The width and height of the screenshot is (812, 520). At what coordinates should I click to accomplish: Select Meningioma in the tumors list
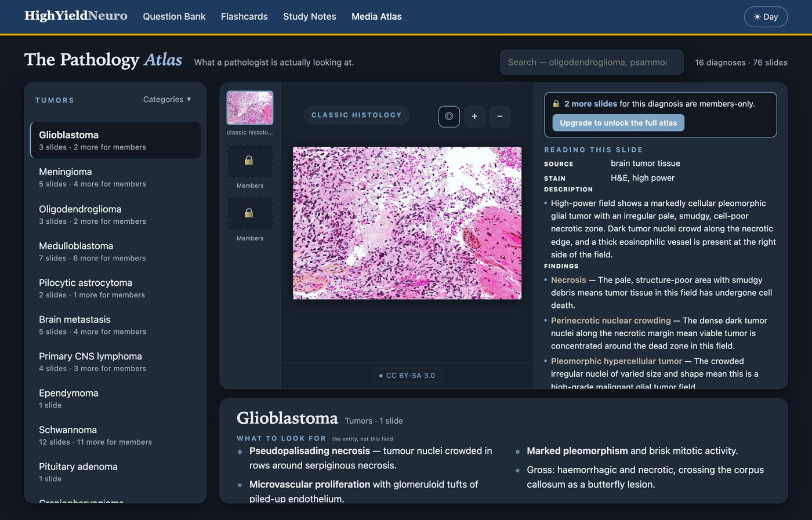(x=115, y=177)
